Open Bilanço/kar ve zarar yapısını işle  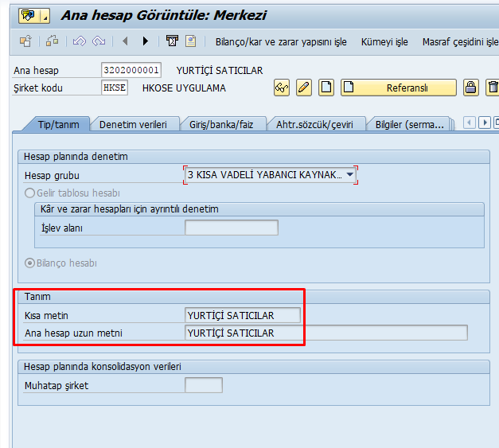click(x=281, y=42)
